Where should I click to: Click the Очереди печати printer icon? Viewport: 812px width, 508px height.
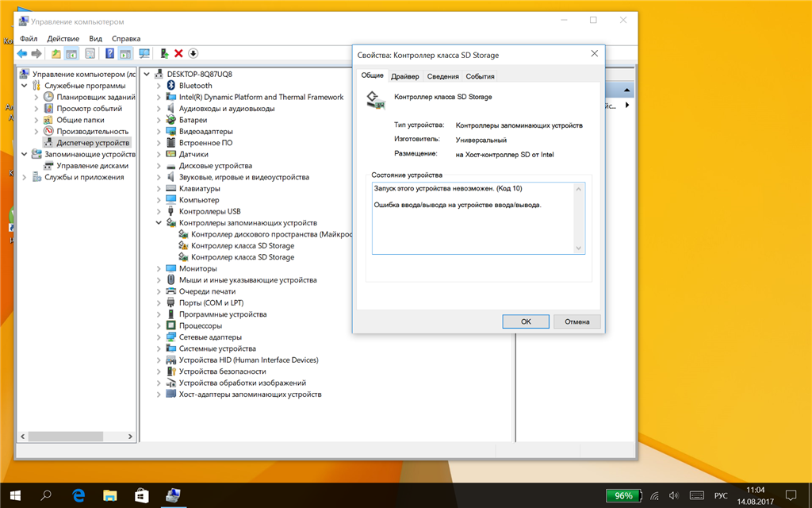pyautogui.click(x=171, y=291)
